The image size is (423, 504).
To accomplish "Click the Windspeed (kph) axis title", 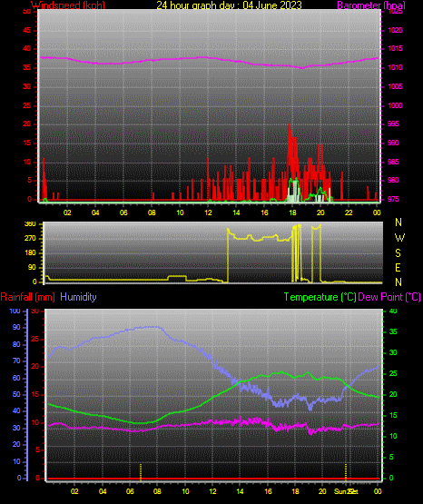I will click(x=68, y=5).
